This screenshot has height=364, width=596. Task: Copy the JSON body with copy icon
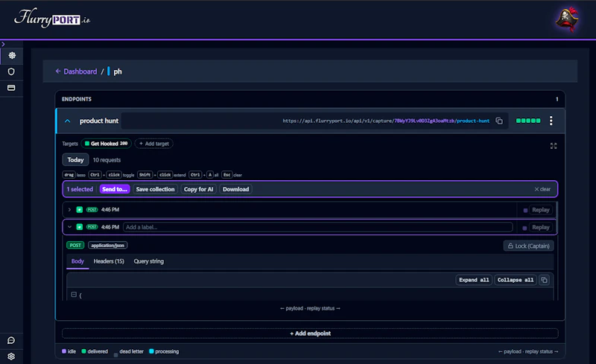coord(545,280)
